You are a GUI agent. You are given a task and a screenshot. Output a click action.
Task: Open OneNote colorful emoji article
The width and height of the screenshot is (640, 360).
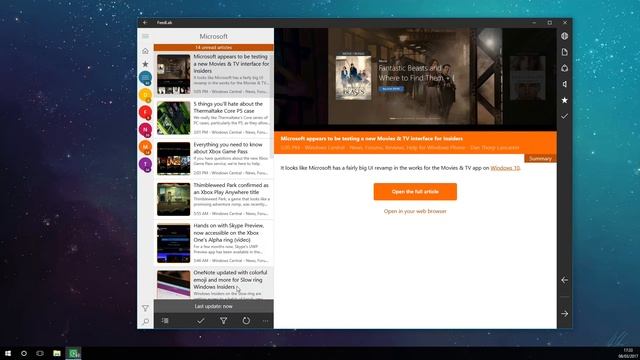(213, 283)
